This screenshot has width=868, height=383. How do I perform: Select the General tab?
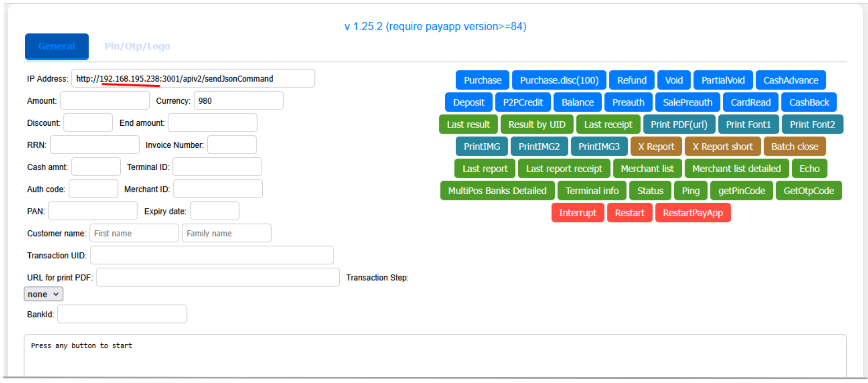(x=57, y=46)
